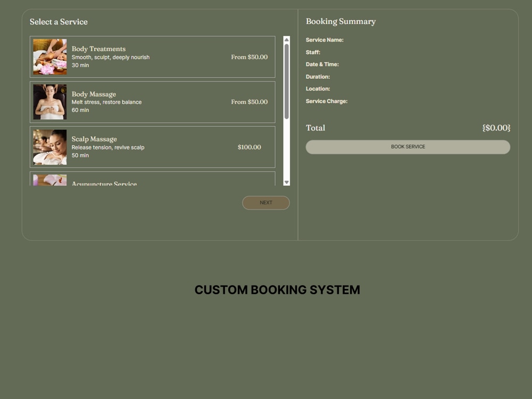Click the 60 min duration text
The width and height of the screenshot is (532, 399).
[80, 110]
